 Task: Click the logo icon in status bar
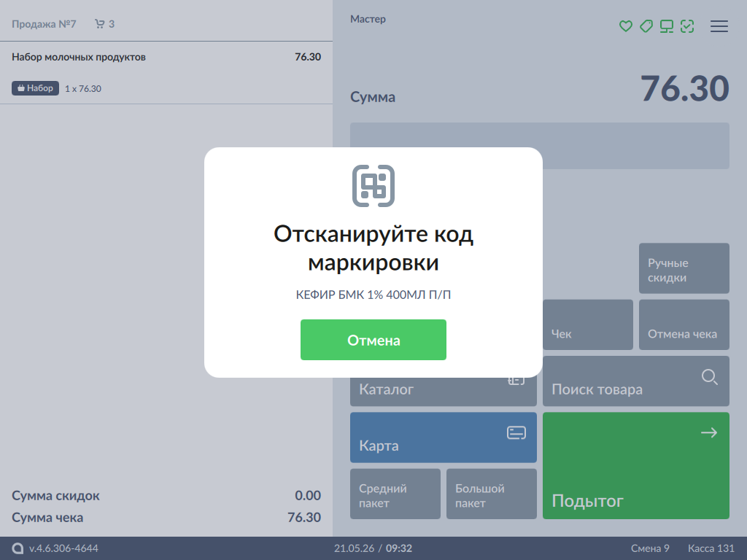(x=18, y=548)
